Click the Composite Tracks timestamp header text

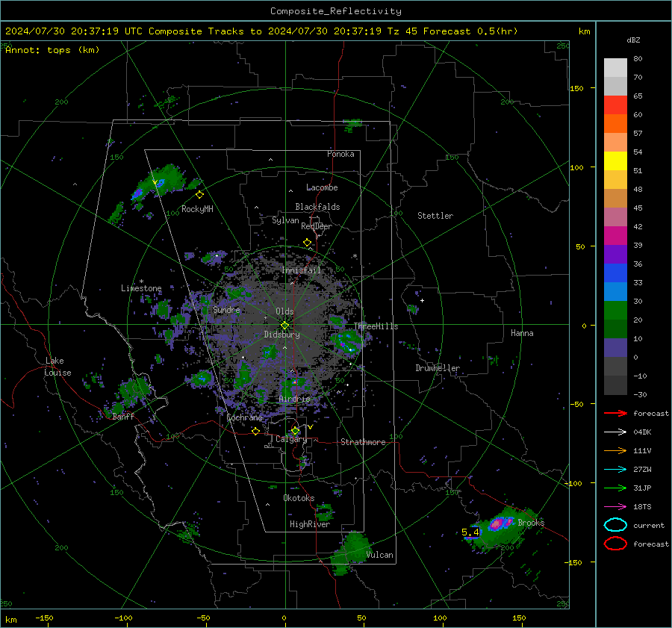coord(261,31)
